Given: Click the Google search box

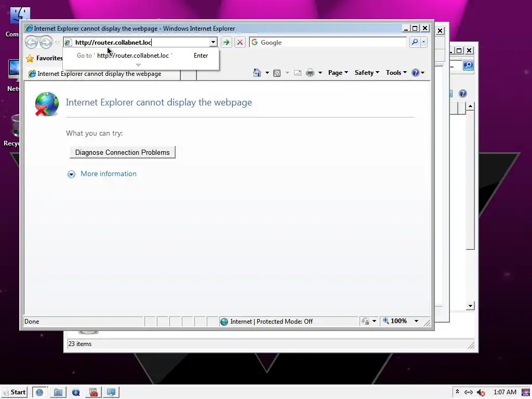Looking at the screenshot, I should pos(328,43).
